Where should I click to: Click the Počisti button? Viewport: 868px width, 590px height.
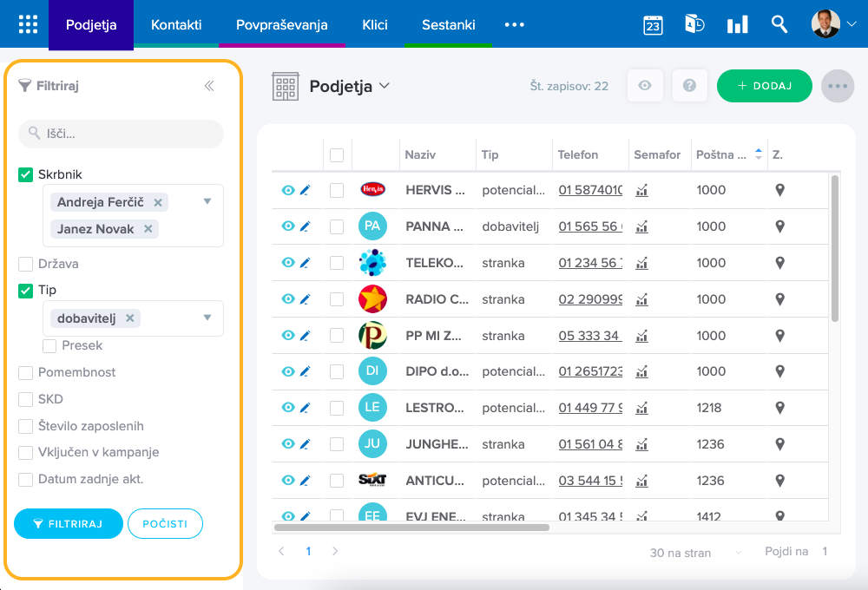click(x=165, y=524)
